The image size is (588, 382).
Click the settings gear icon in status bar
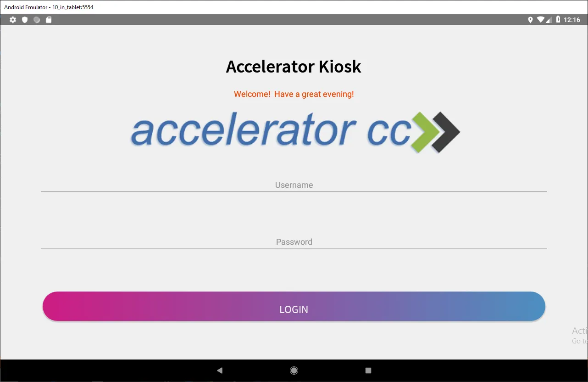pos(13,20)
